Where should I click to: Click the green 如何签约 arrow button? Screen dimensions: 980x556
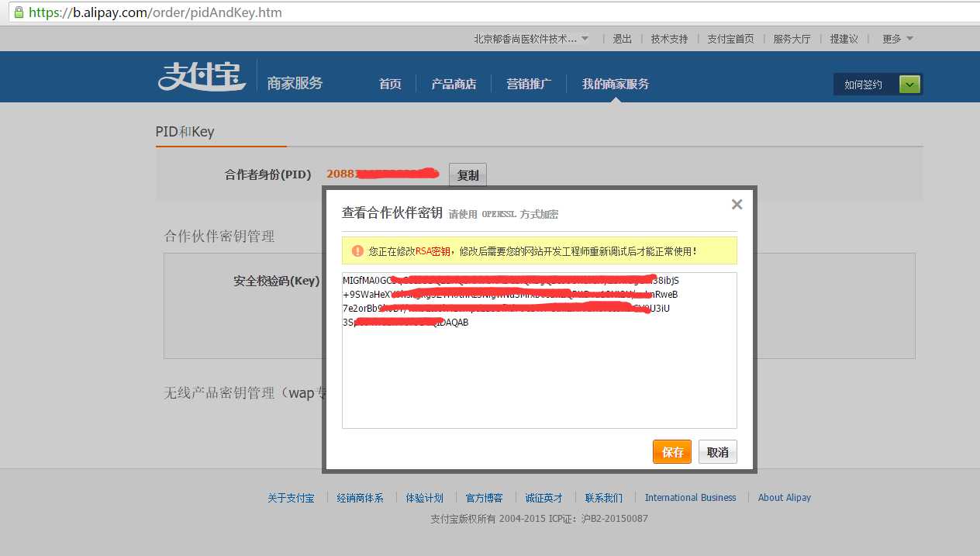pyautogui.click(x=909, y=84)
